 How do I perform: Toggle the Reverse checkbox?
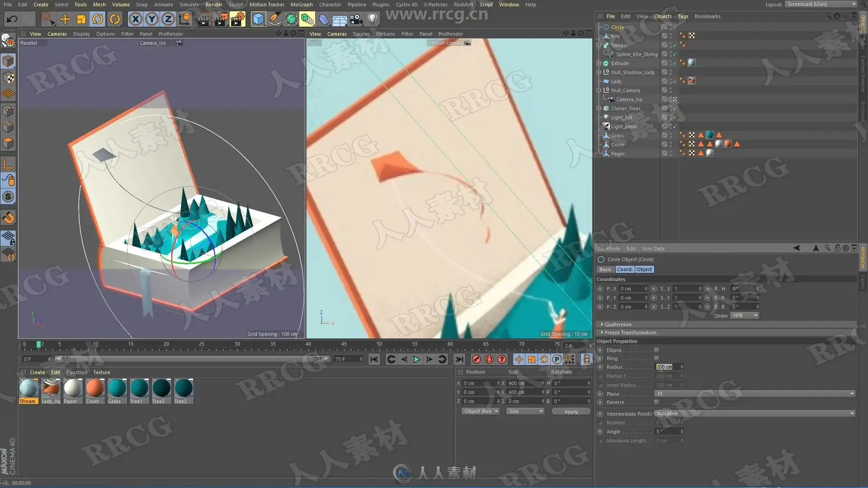tap(656, 402)
